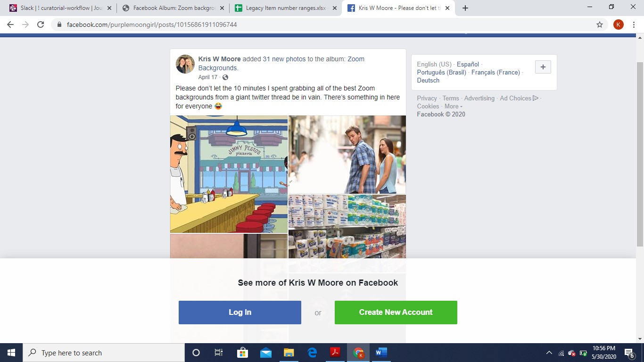Close the Facebook Album tab
The height and width of the screenshot is (362, 644).
[222, 8]
